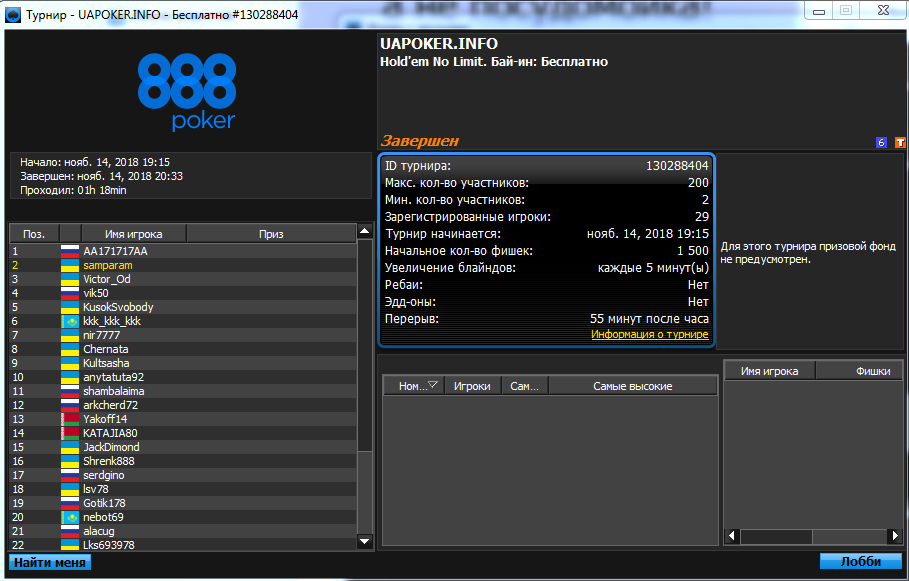Open the Лобби button

coord(861,561)
